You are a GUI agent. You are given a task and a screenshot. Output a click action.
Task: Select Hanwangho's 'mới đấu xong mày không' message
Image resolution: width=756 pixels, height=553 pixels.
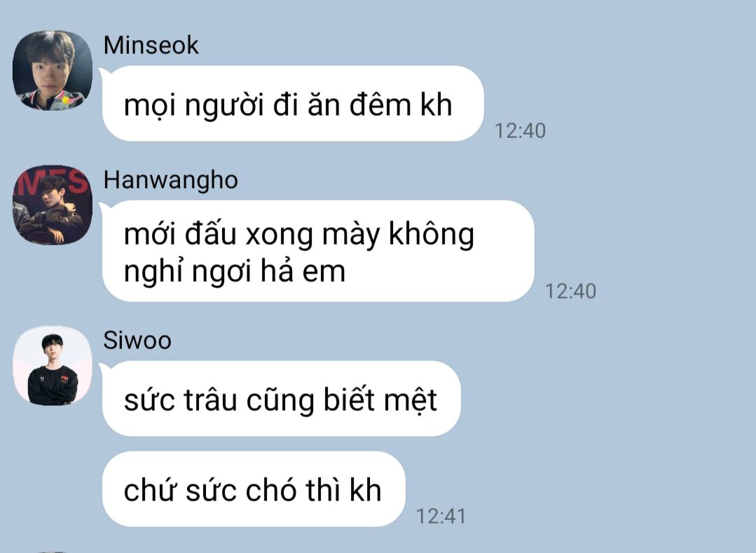[318, 251]
